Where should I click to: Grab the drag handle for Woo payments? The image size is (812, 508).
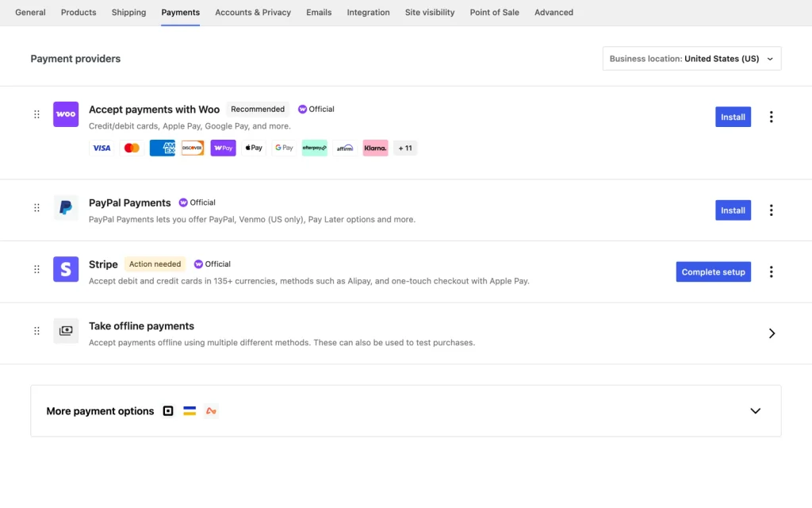coord(36,114)
